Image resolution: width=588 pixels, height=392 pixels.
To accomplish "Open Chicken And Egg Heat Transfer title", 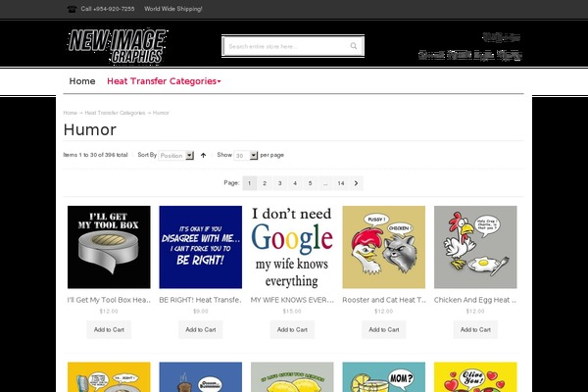I will tap(475, 300).
